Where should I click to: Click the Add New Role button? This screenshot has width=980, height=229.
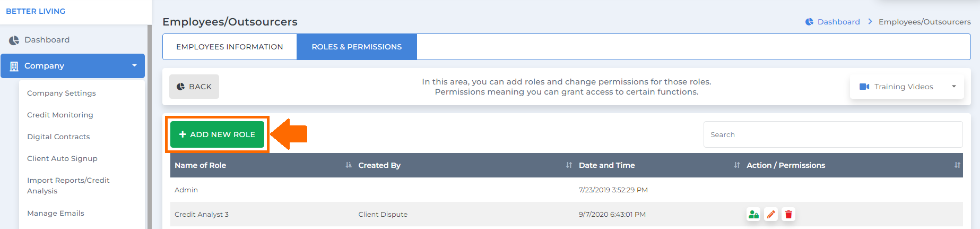point(217,134)
